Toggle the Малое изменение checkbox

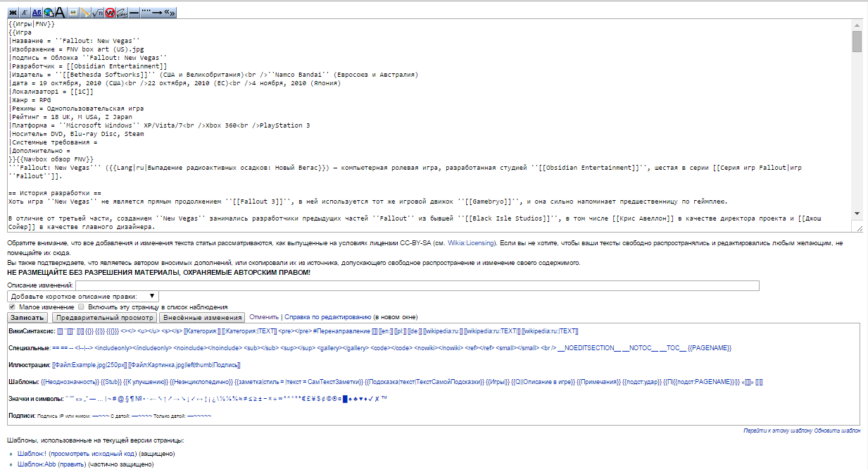11,307
